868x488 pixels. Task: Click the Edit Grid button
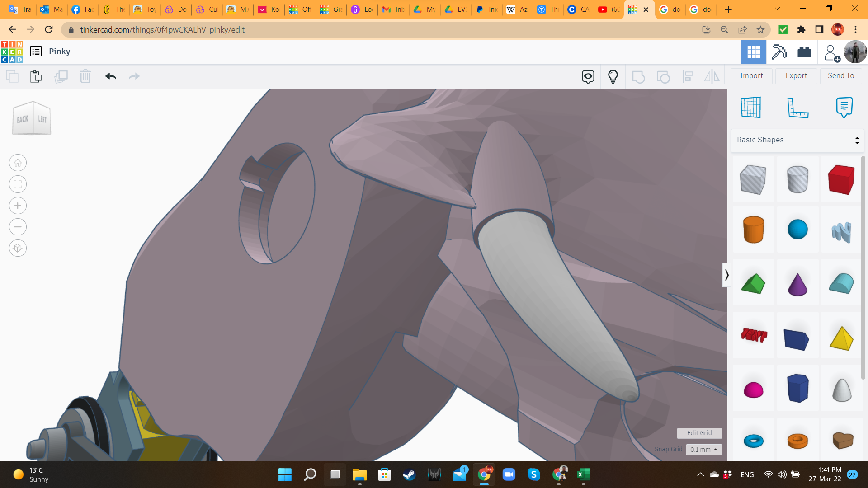[699, 433]
